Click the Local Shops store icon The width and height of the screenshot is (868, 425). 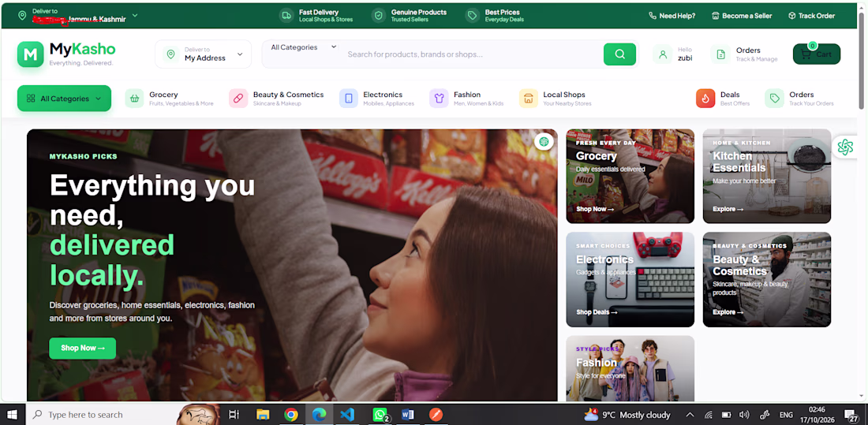click(x=529, y=99)
